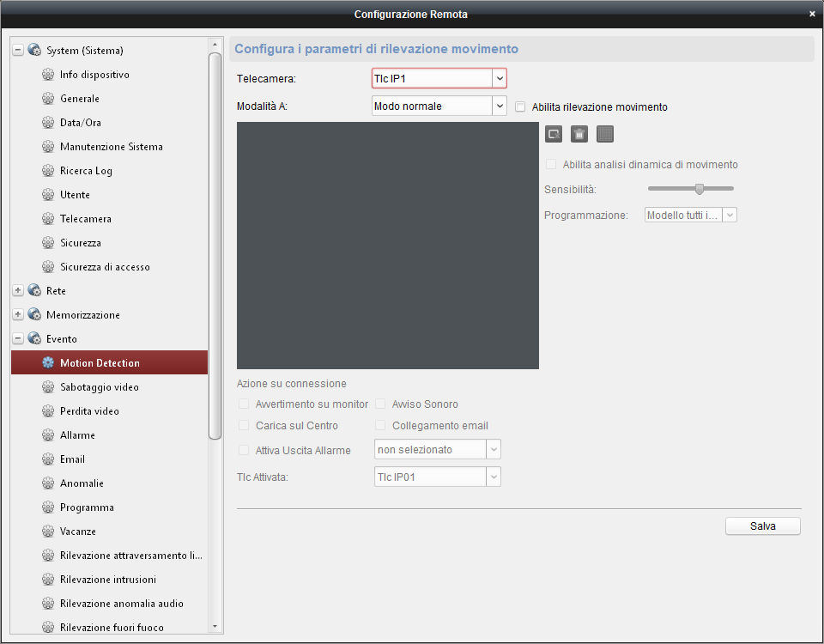Viewport: 824px width, 644px height.
Task: Click the trash icon to clear areas
Action: point(579,134)
